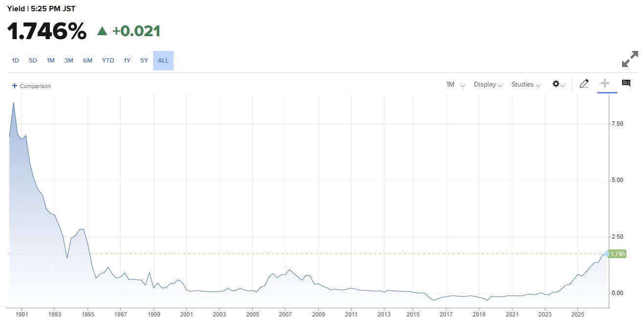
Task: Select the pencil draw tool
Action: pos(584,84)
